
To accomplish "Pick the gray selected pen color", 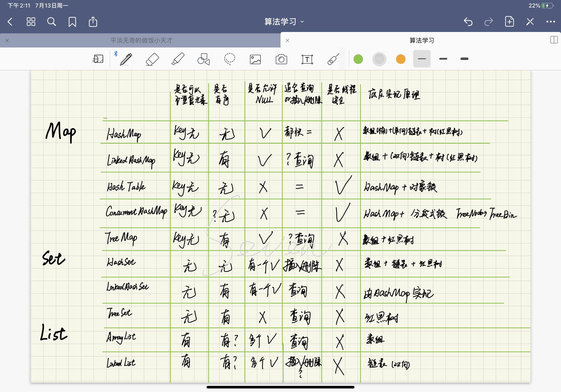I will [379, 59].
